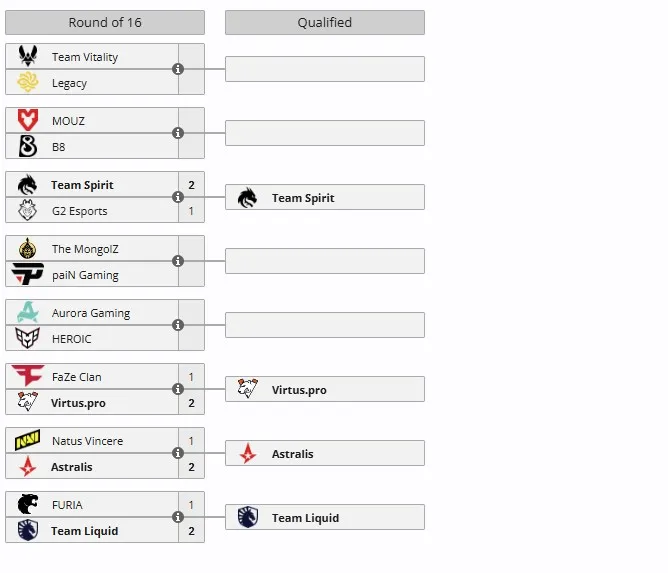Open qualified Team Spirit entry

325,197
